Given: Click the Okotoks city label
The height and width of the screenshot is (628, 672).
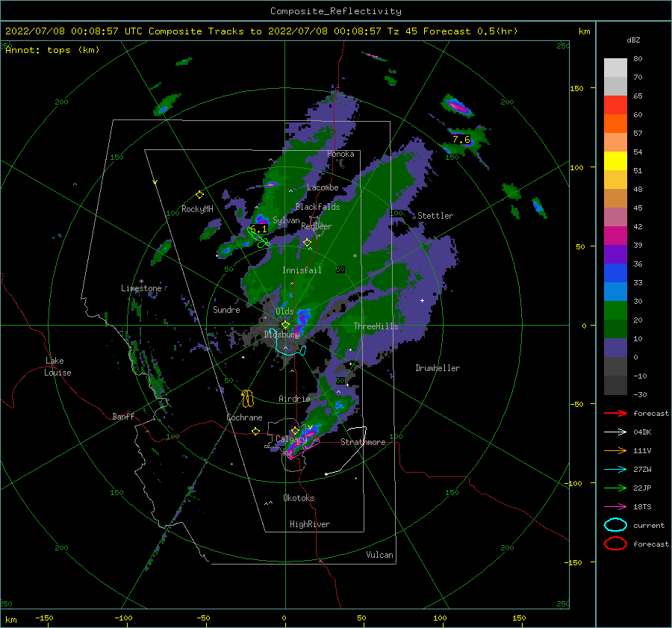Looking at the screenshot, I should [x=299, y=498].
